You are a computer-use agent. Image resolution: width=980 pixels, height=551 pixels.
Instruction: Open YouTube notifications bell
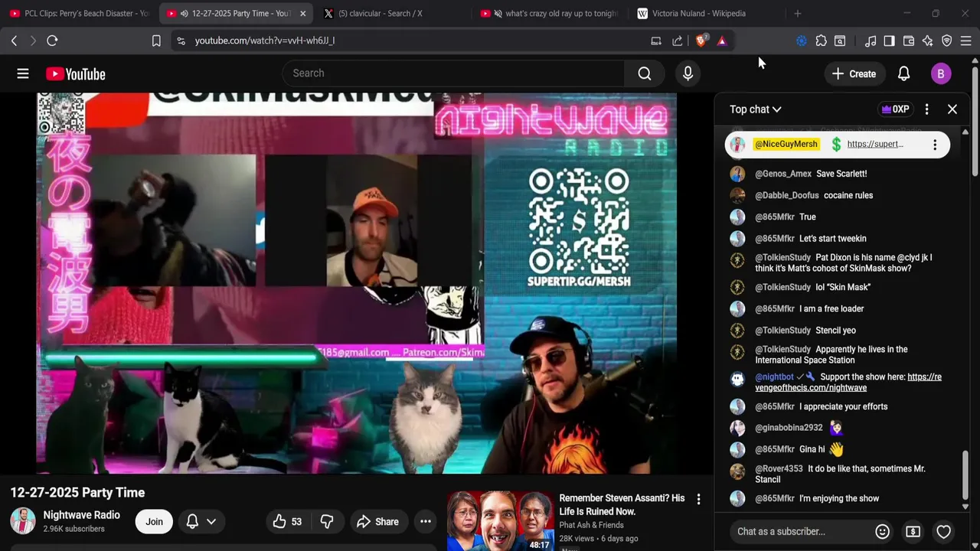click(x=903, y=73)
